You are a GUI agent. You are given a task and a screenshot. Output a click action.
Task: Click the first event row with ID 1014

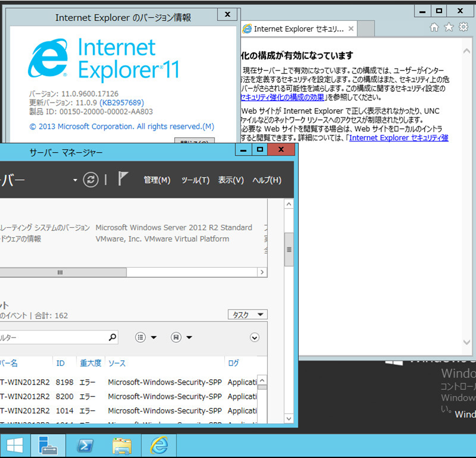128,411
